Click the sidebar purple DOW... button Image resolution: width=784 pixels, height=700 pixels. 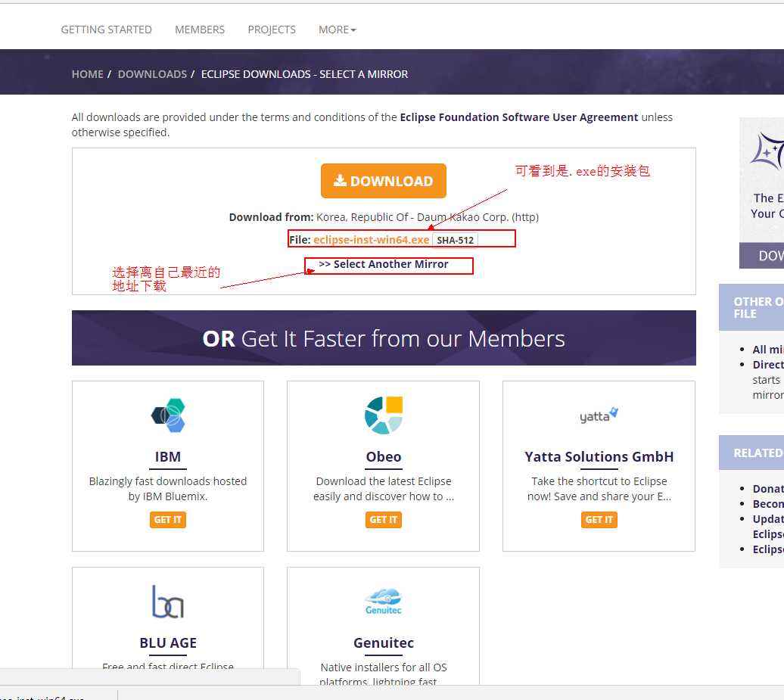pos(761,256)
